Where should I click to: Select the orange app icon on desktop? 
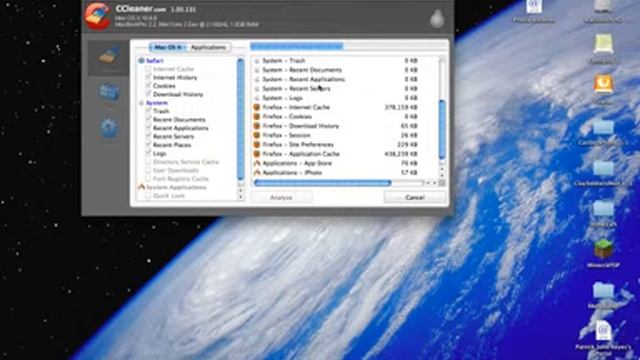pos(603,85)
